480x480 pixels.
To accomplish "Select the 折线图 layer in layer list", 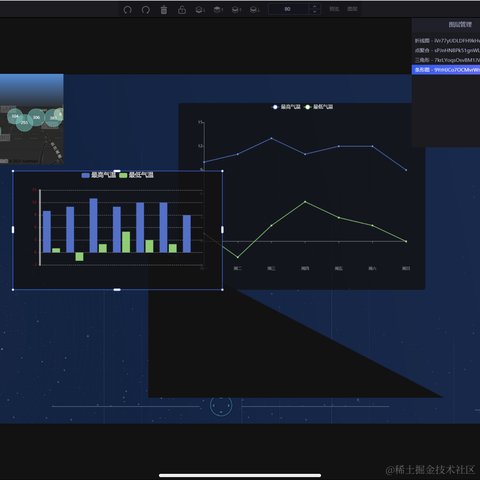I will coord(446,41).
